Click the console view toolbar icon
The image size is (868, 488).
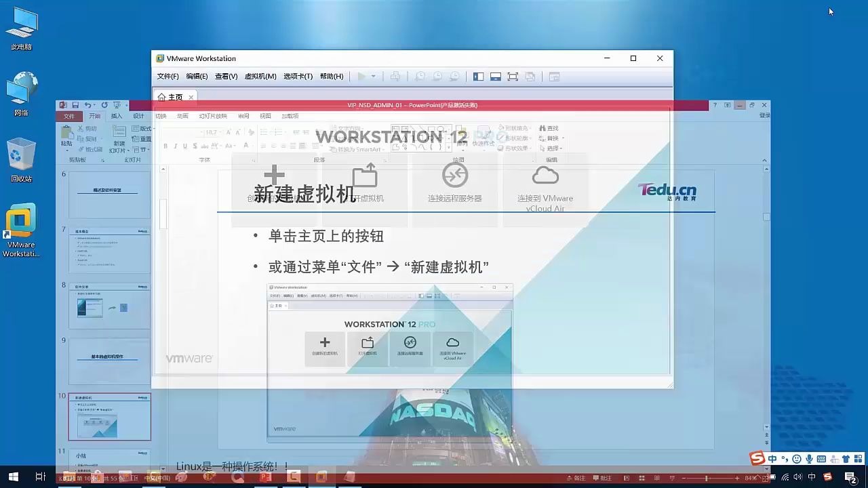(x=555, y=77)
